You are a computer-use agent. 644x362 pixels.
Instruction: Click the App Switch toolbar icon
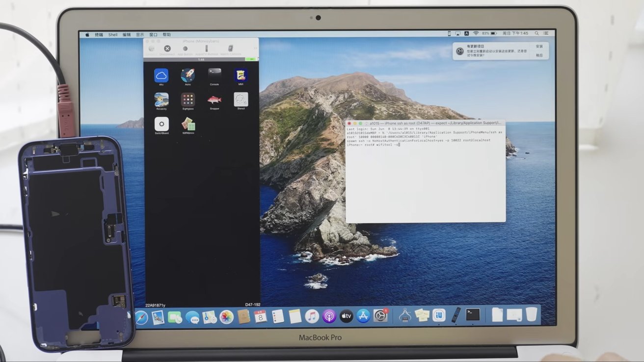[x=185, y=48]
